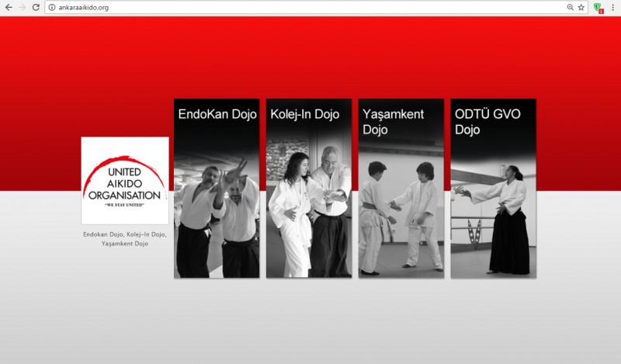
Task: Click the "Endokan Dojo, Kolej-In Dojo, Yaşamkent Dojo" caption text
Action: 125,239
